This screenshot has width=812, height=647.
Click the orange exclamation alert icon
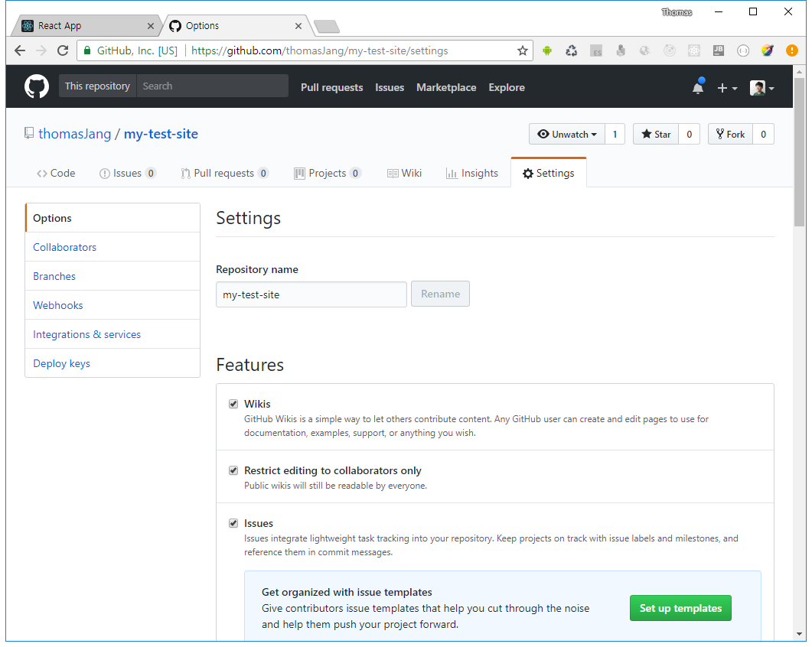point(792,50)
